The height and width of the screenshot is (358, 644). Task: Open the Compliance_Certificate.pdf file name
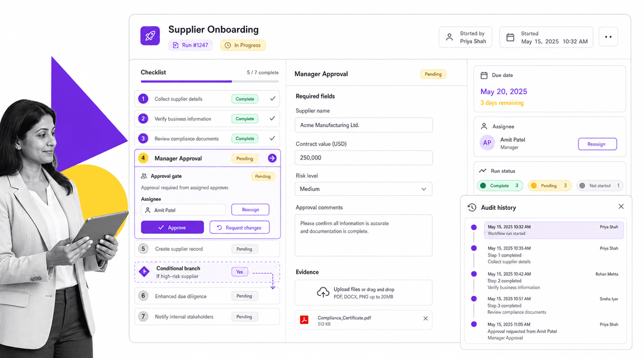pos(344,318)
